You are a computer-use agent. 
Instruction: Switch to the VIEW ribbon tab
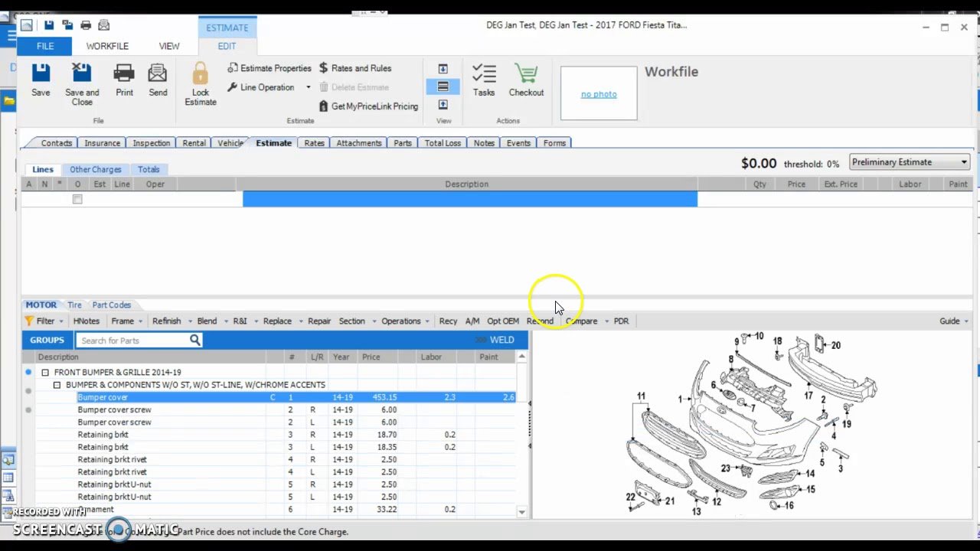point(169,46)
